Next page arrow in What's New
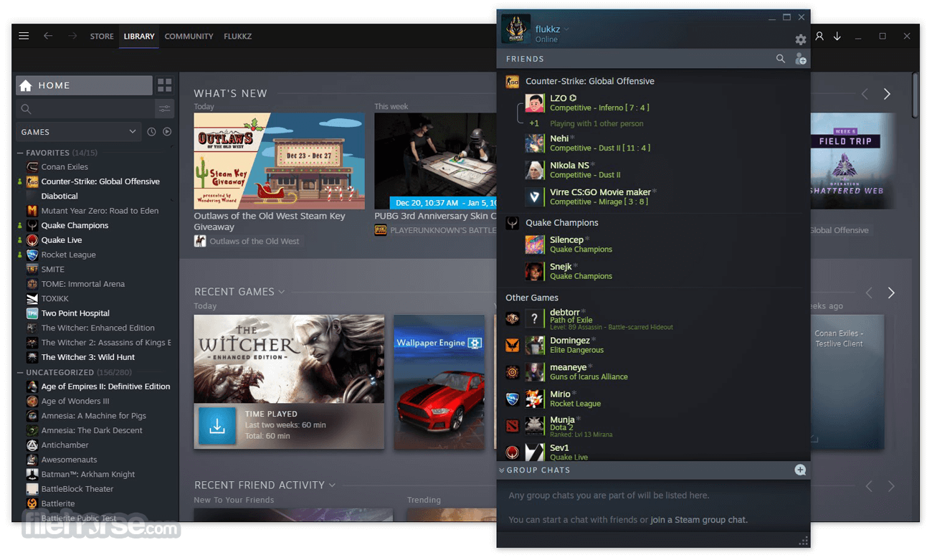Viewport: 932px width, 560px height. [887, 94]
